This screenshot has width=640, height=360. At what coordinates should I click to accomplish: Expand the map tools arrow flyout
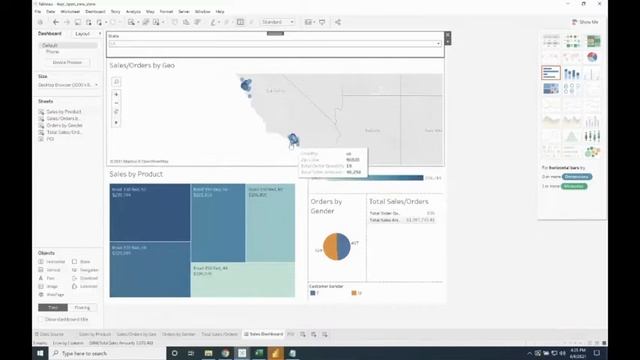tap(116, 122)
